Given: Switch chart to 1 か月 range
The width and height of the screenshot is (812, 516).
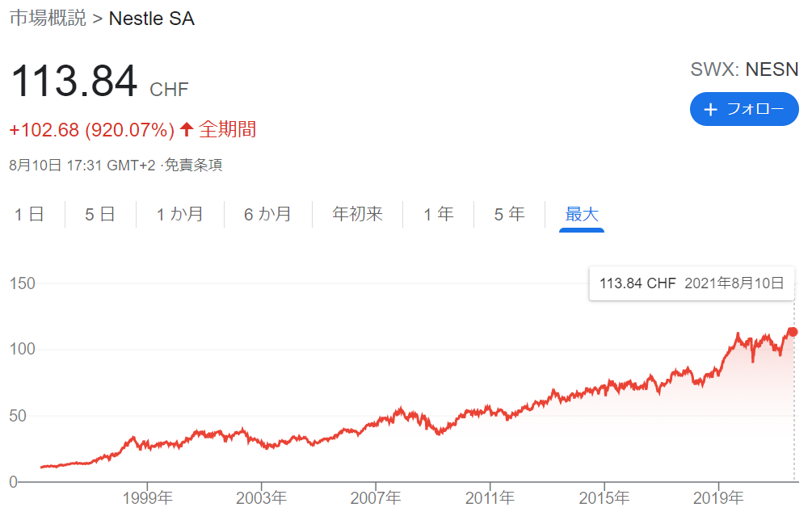Looking at the screenshot, I should click(x=179, y=214).
